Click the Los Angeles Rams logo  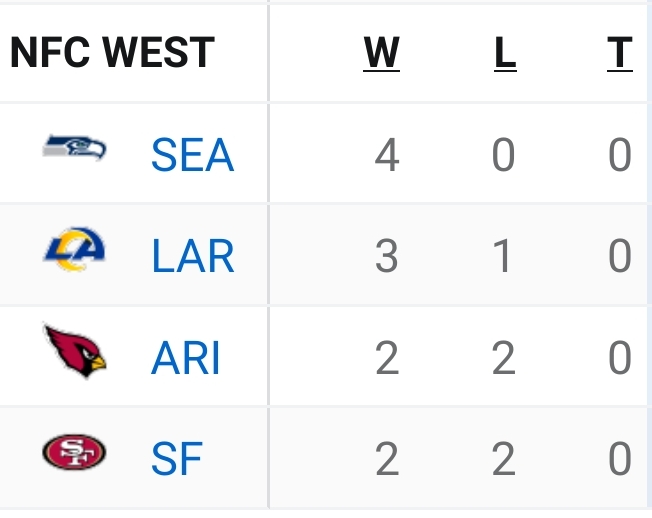click(74, 249)
